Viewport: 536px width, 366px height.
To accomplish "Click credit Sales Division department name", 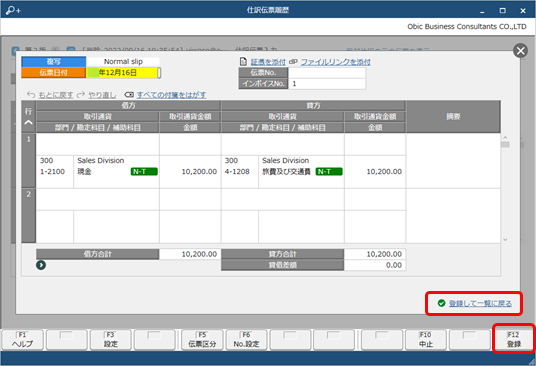I will (285, 161).
